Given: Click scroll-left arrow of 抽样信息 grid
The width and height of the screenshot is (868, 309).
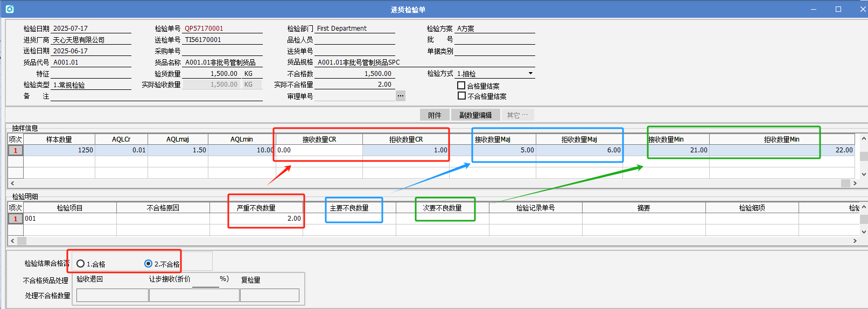Looking at the screenshot, I should (x=12, y=184).
